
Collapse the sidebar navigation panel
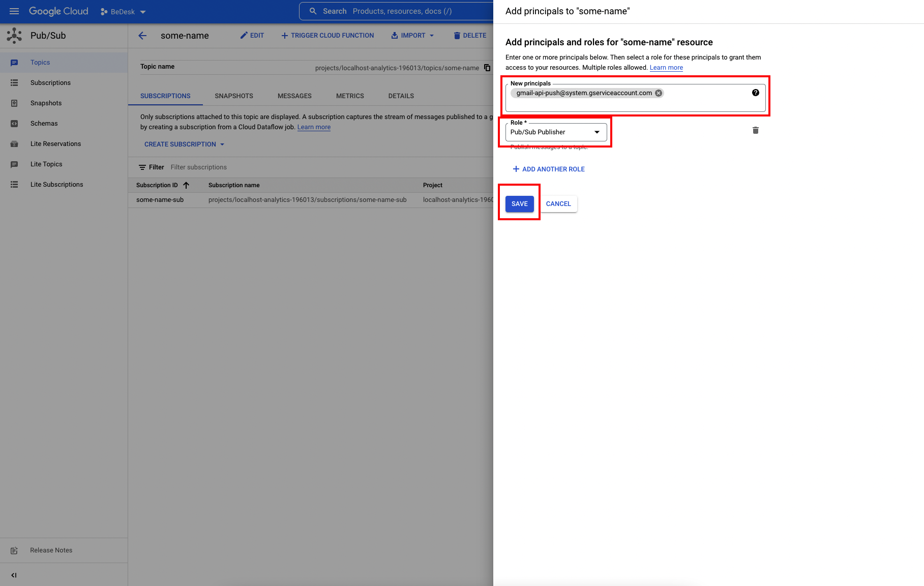pos(14,575)
